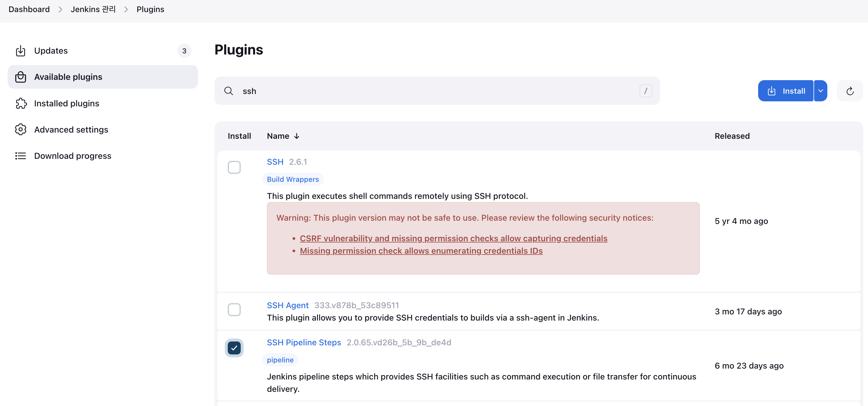
Task: Sort by the Released column header
Action: point(732,136)
